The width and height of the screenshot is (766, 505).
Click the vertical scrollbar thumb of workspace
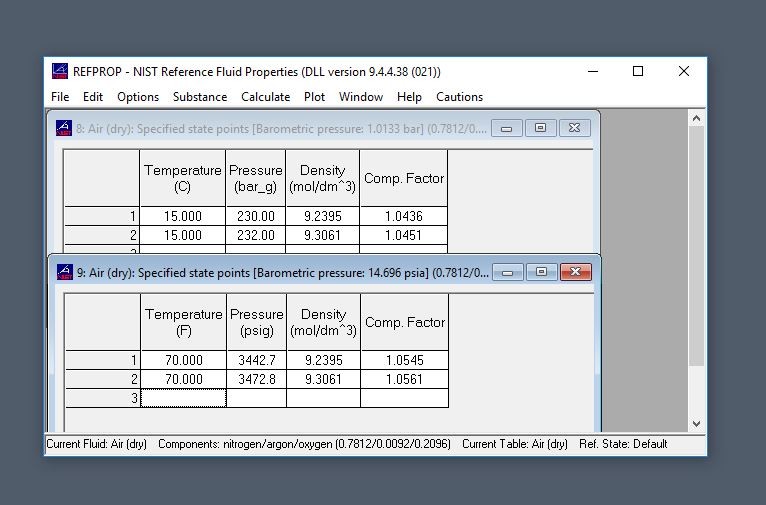coord(697,246)
